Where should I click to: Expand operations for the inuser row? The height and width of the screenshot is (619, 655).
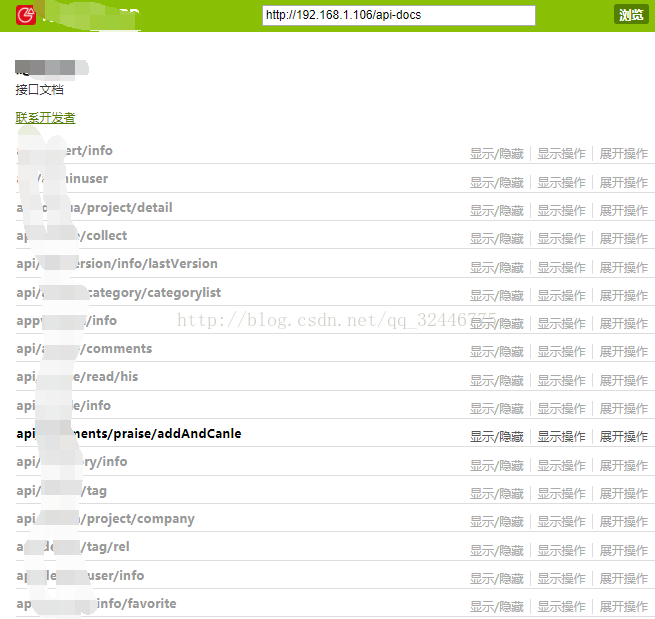[624, 182]
